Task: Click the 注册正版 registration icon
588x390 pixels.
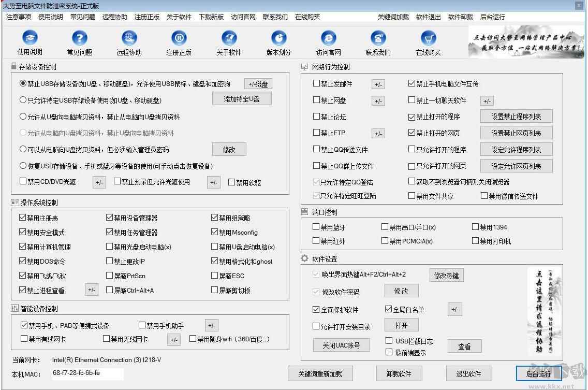Action: pos(178,42)
